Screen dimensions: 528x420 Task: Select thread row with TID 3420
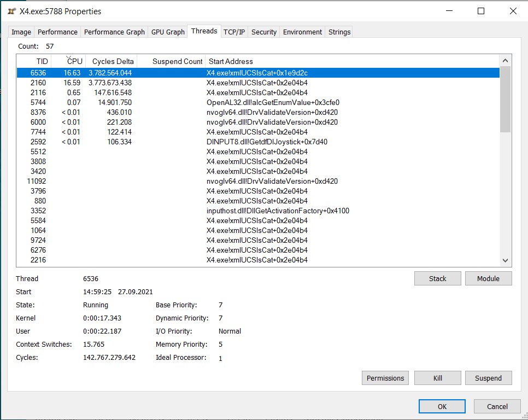(x=258, y=171)
